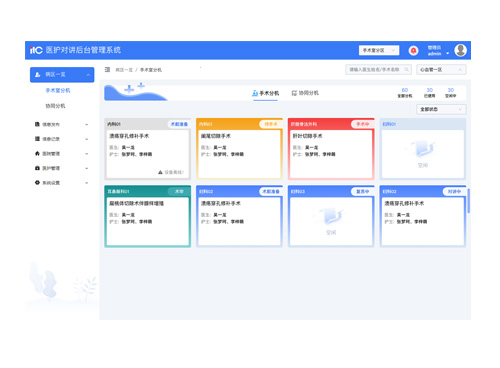Click the search magnifier icon in search box
Screen dimensions: 500x368
[406, 70]
